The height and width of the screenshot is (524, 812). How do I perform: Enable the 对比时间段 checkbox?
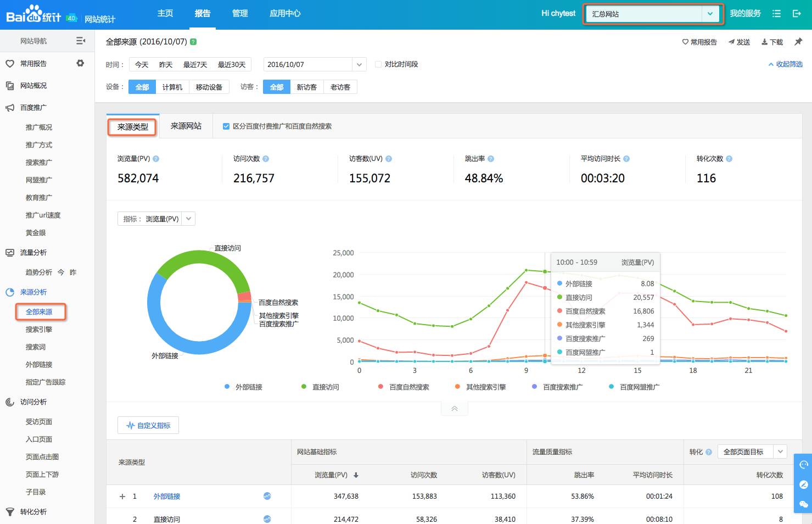point(378,64)
